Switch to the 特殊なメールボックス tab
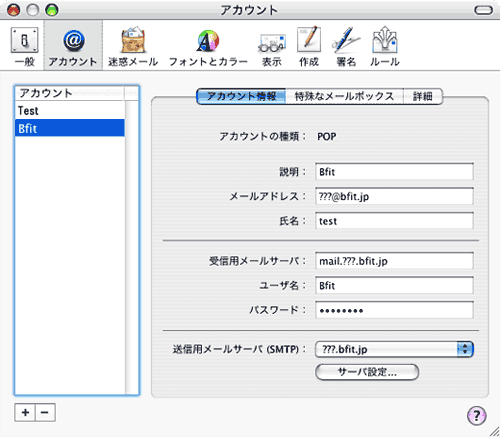The height and width of the screenshot is (437, 500). pyautogui.click(x=344, y=96)
